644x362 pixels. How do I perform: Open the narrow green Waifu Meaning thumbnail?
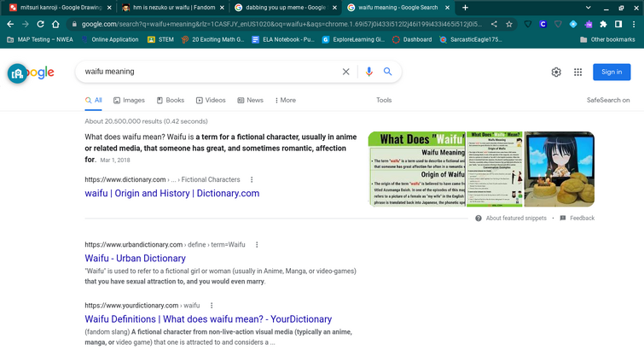(x=495, y=169)
